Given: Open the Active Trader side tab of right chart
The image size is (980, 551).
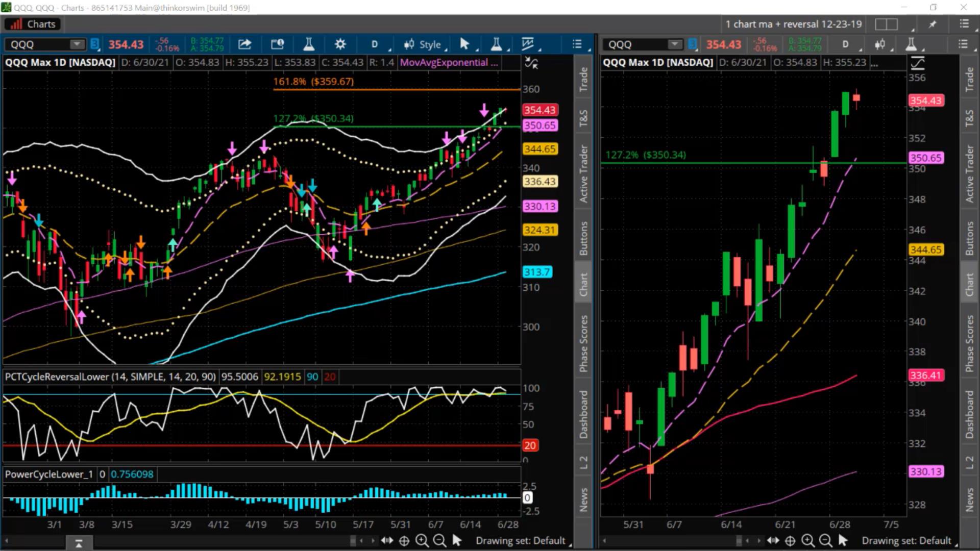Looking at the screenshot, I should [x=969, y=173].
